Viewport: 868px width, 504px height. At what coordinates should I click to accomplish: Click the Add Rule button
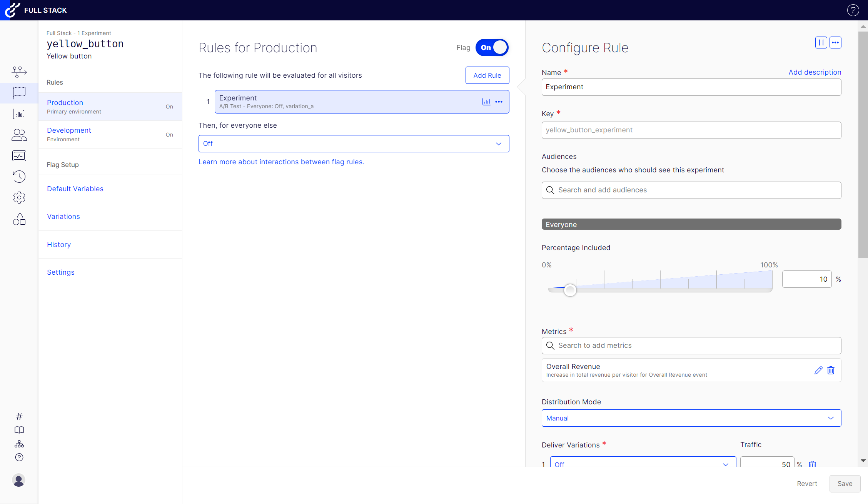tap(487, 75)
